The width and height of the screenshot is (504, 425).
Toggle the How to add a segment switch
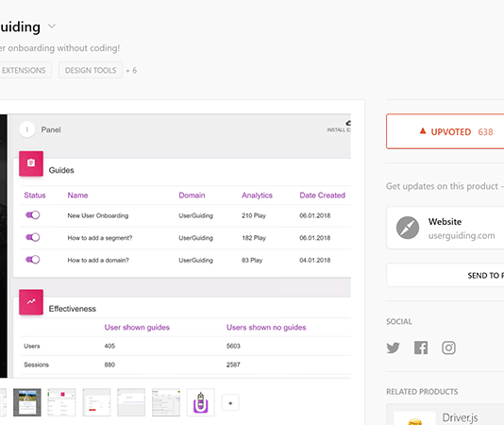coord(33,237)
